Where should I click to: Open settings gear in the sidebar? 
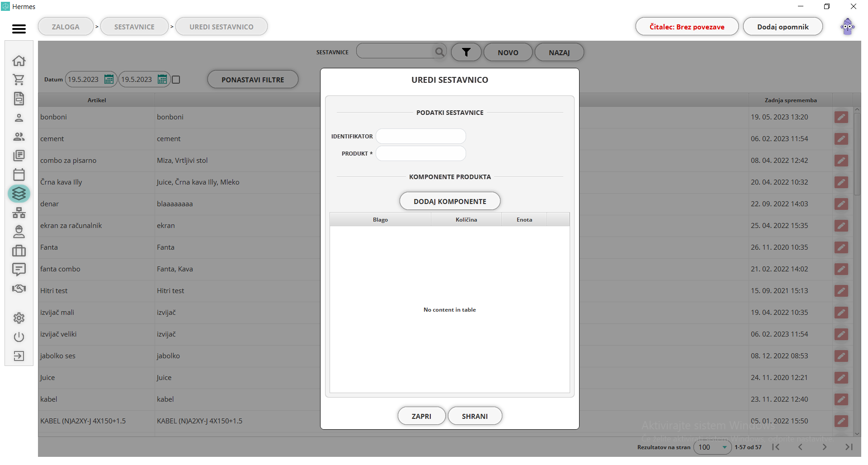19,318
